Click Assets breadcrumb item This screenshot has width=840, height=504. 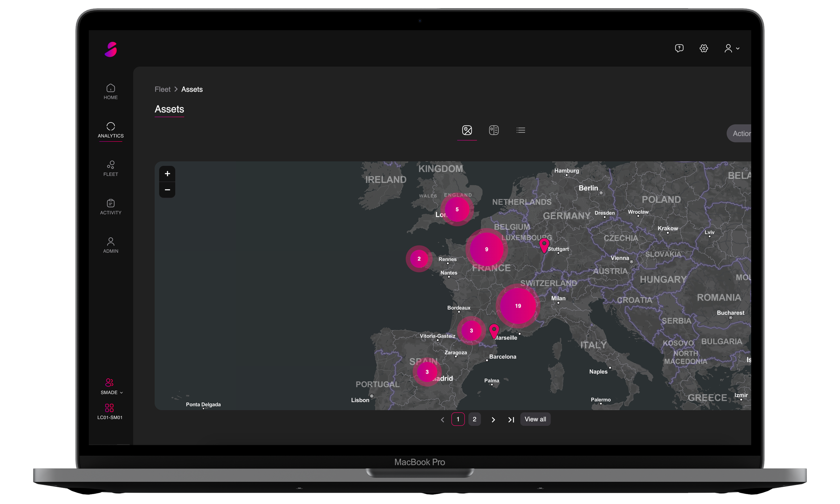tap(192, 89)
